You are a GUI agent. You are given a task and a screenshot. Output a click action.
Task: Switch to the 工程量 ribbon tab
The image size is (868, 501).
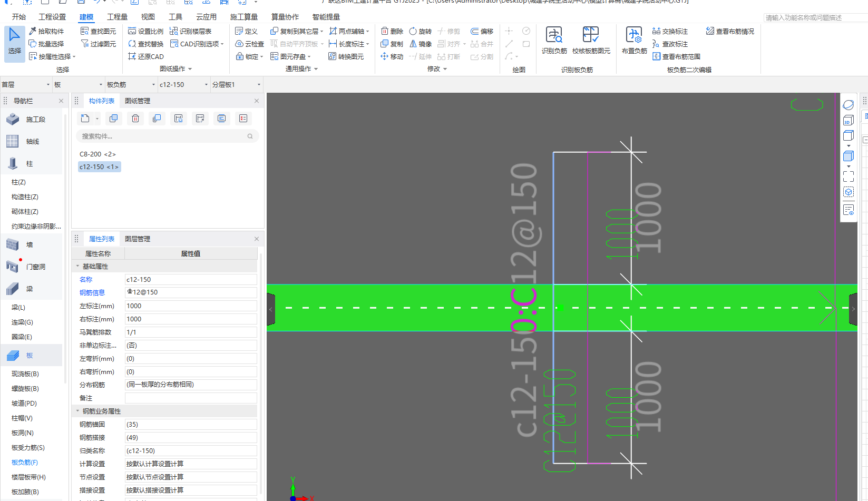pyautogui.click(x=117, y=17)
